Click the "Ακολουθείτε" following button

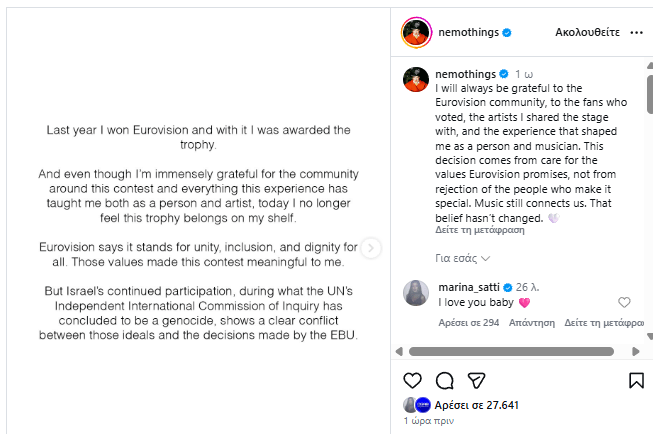(x=588, y=33)
